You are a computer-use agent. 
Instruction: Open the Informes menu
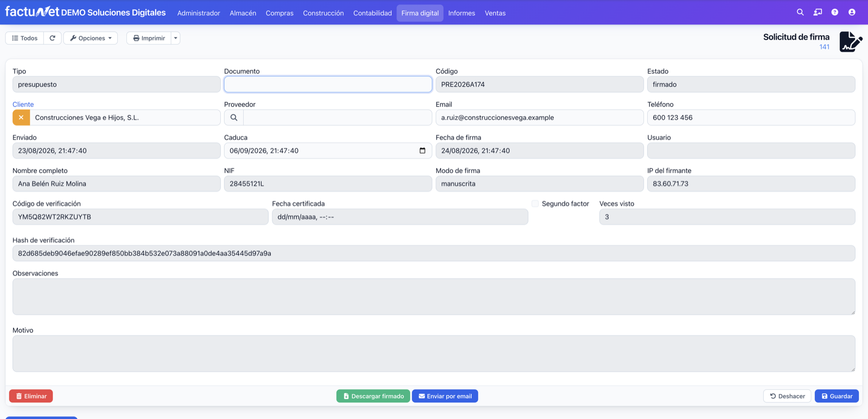pos(462,13)
